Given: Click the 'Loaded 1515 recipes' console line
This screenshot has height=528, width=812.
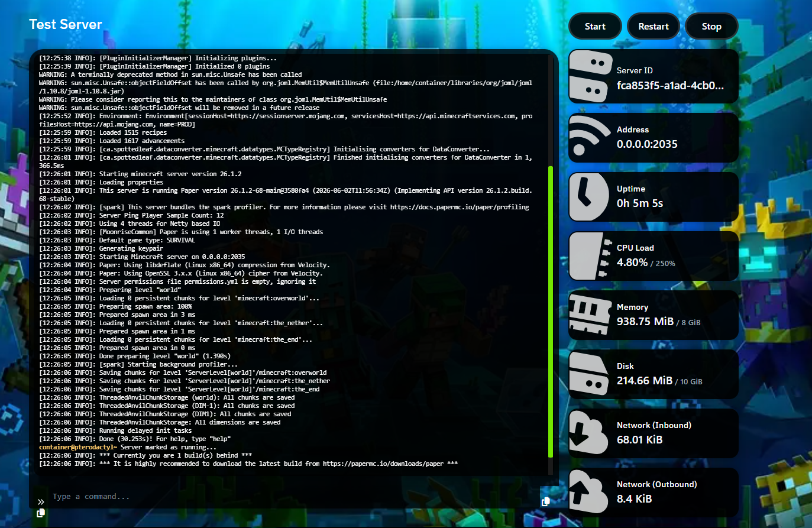Looking at the screenshot, I should point(103,132).
